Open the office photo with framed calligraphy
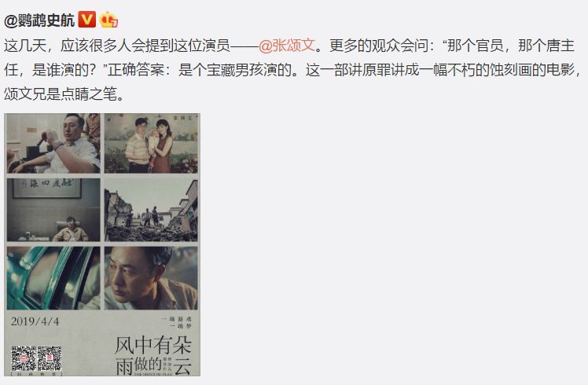588x385 pixels. pos(53,210)
